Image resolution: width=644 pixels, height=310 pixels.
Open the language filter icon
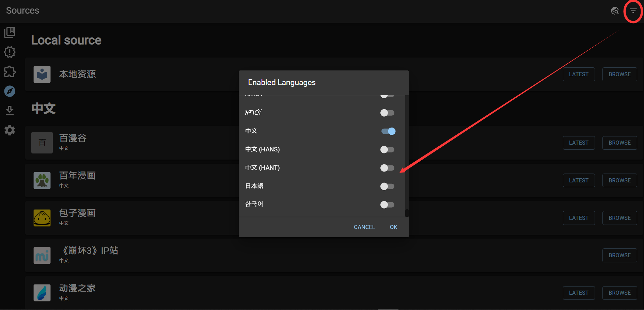[633, 11]
